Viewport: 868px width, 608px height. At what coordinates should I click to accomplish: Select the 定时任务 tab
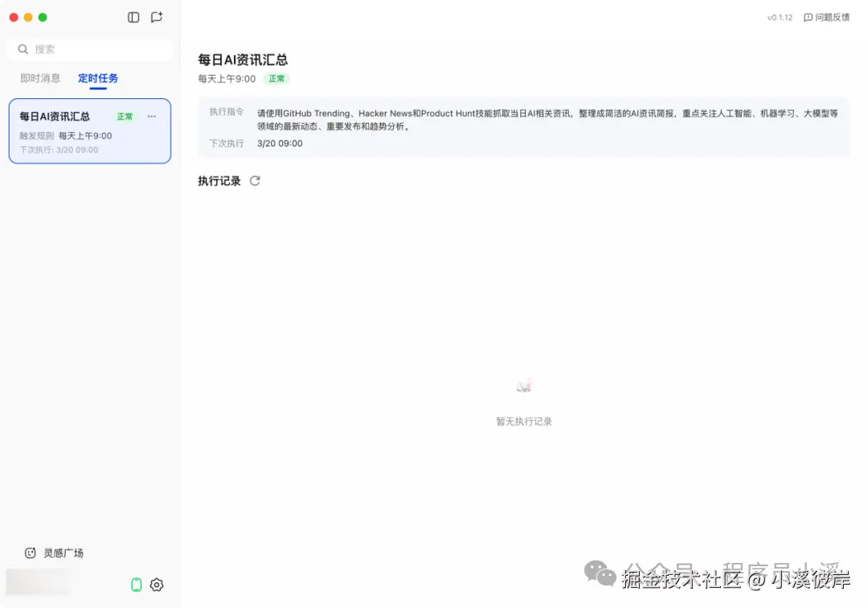click(x=98, y=78)
